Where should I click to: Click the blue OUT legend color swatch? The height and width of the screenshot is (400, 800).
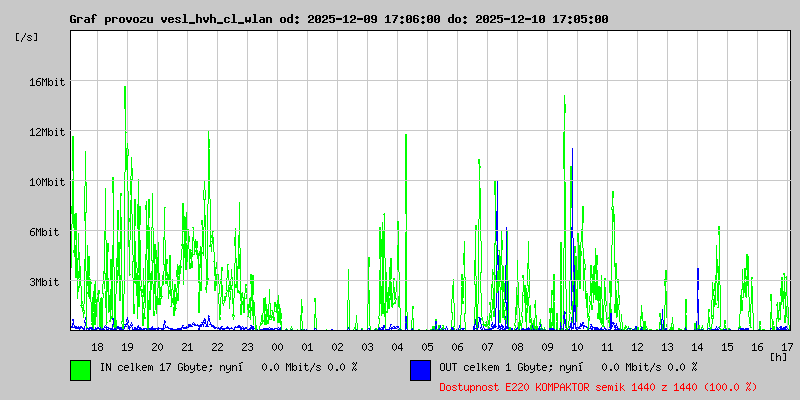pos(420,369)
